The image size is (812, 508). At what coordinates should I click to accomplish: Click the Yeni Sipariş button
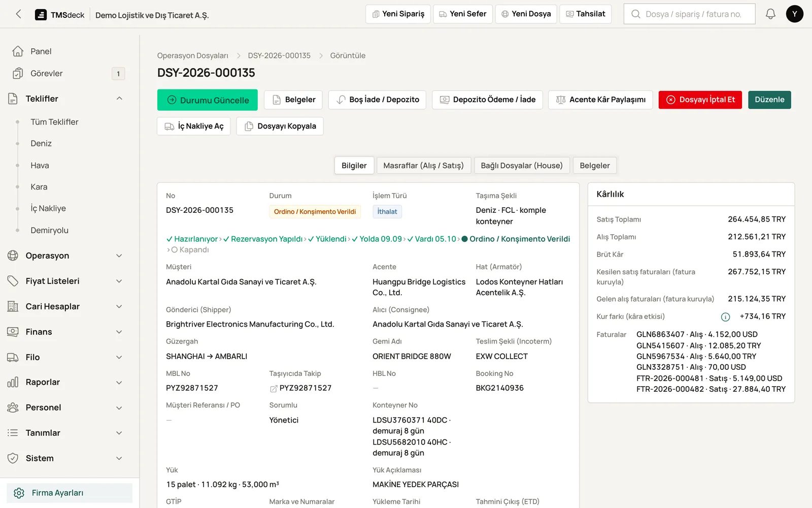point(398,14)
